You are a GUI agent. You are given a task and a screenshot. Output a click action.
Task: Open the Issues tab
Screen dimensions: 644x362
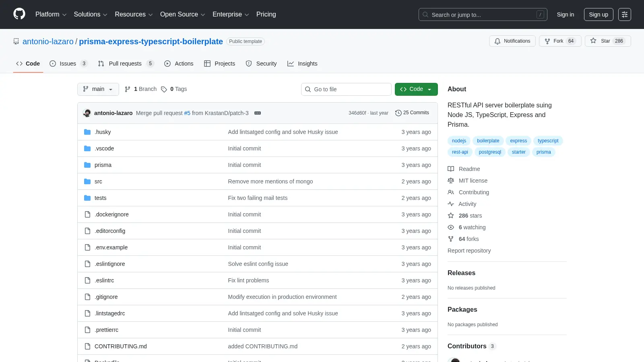coord(68,64)
